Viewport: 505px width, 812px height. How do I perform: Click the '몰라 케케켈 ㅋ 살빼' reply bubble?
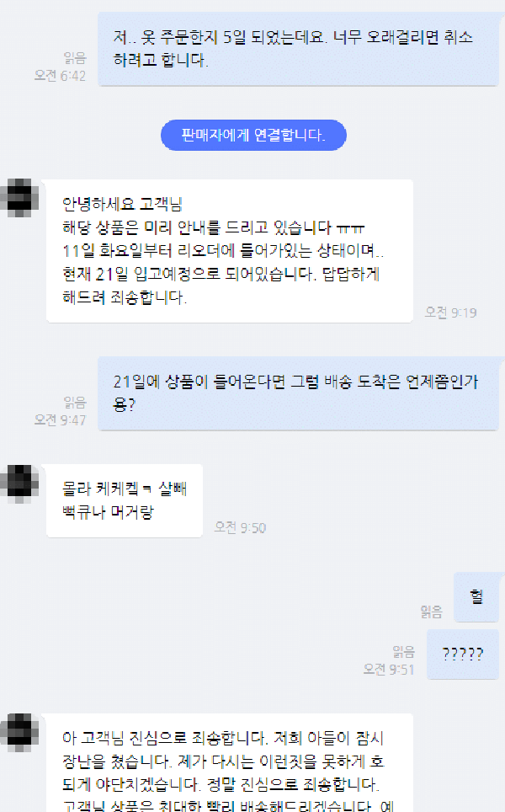coord(125,501)
